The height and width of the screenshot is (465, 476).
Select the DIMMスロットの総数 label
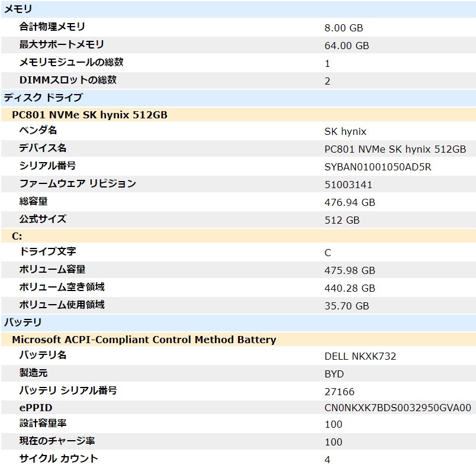pos(68,80)
